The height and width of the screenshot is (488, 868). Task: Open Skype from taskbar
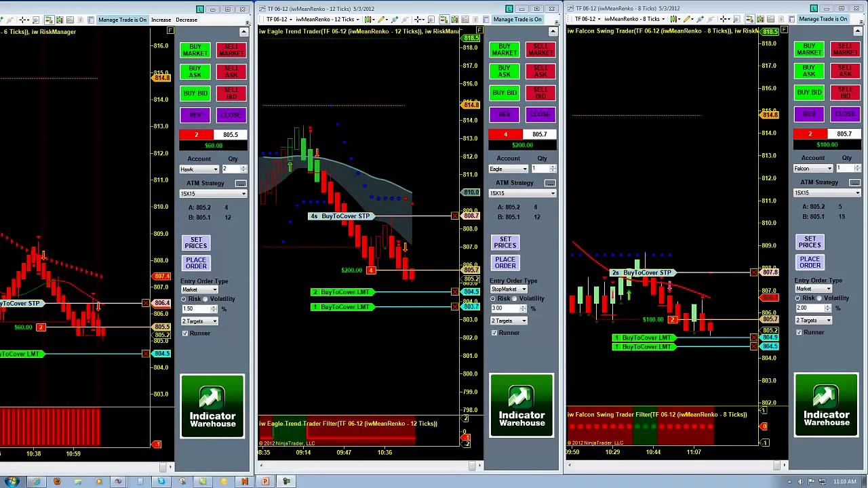pos(161,481)
